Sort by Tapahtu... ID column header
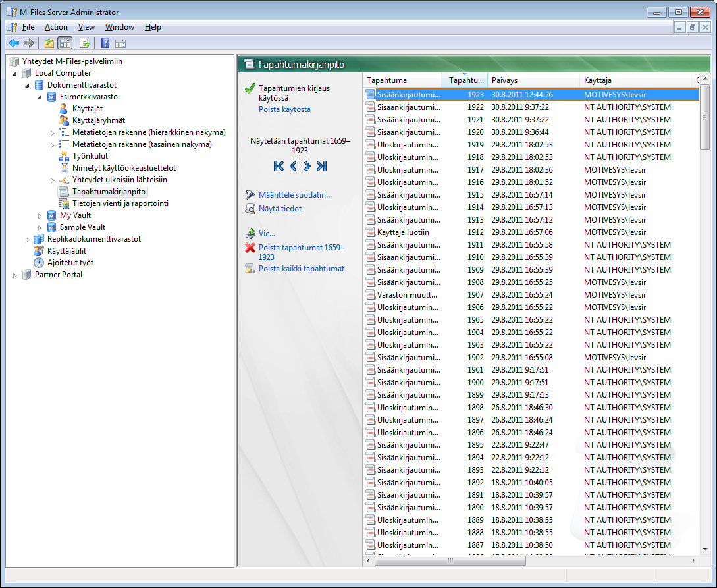This screenshot has height=588, width=717. tap(465, 80)
